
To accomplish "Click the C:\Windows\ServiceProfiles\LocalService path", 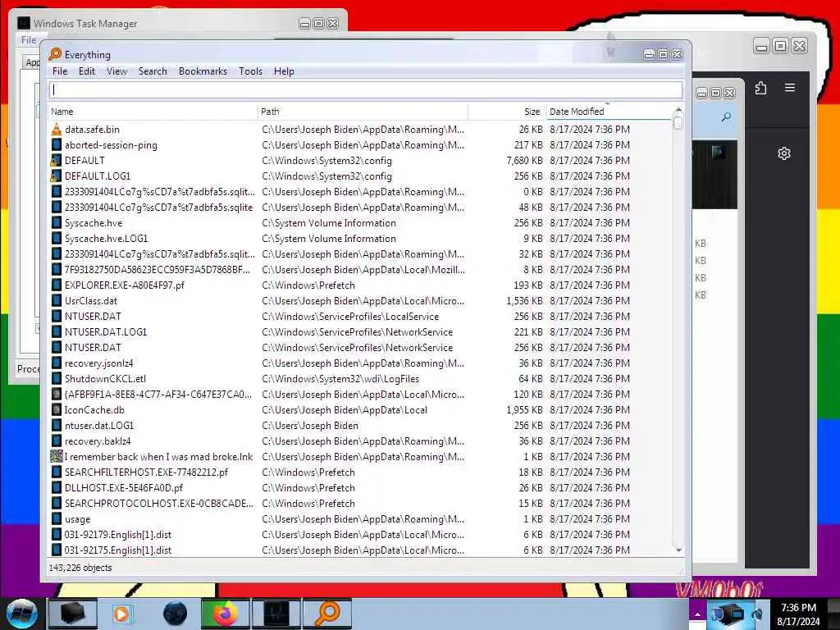I will click(350, 316).
